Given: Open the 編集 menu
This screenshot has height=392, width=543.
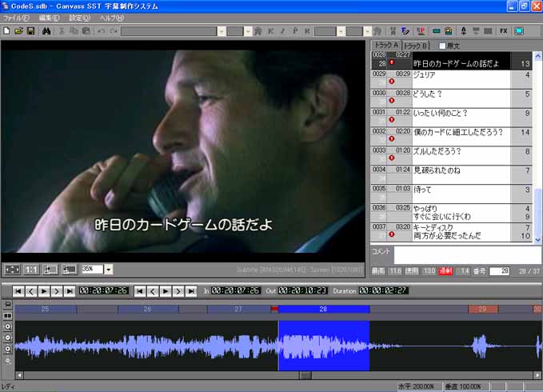Looking at the screenshot, I should point(49,18).
